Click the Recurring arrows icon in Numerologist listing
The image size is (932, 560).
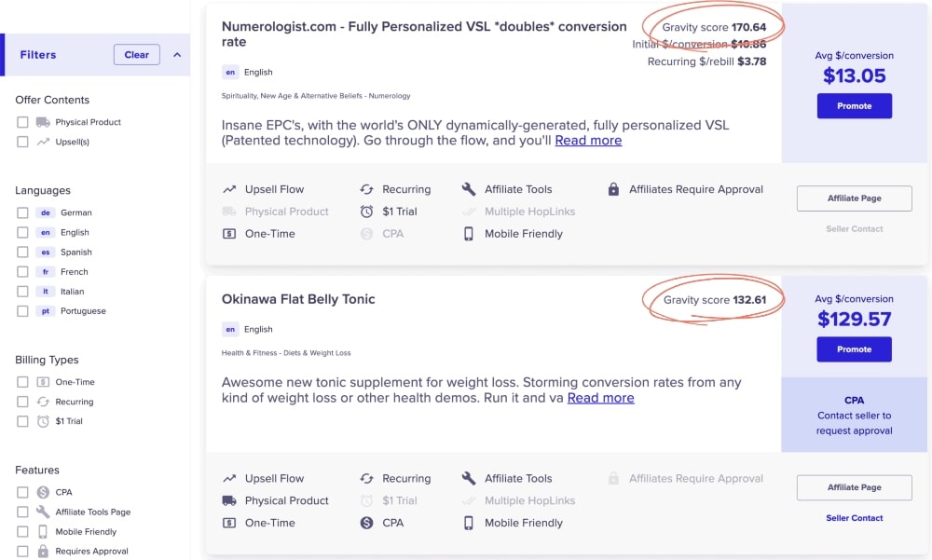point(366,189)
